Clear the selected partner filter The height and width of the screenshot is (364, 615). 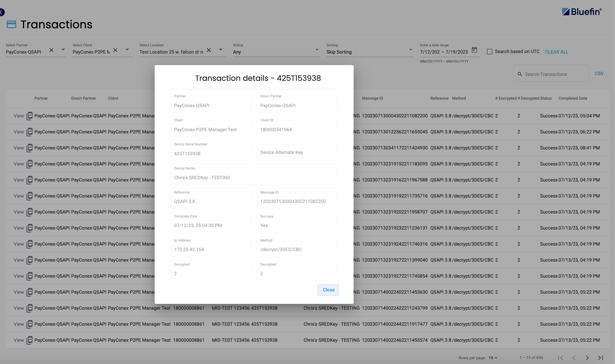pos(51,50)
